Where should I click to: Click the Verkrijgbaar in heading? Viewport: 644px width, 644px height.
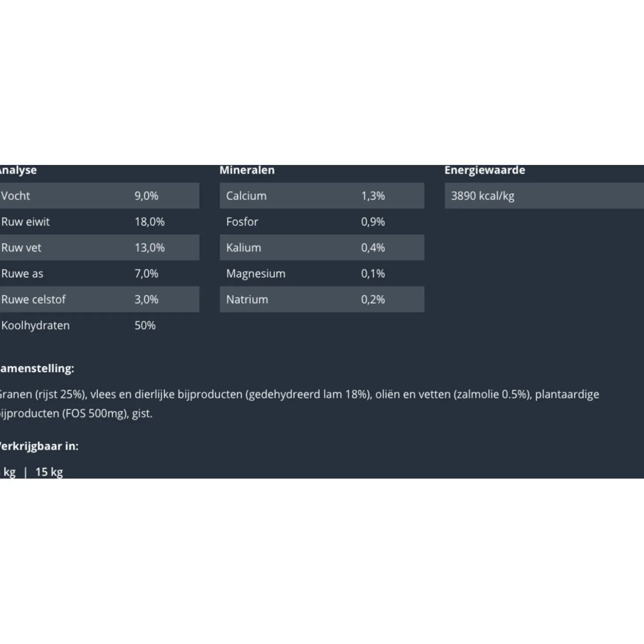39,446
